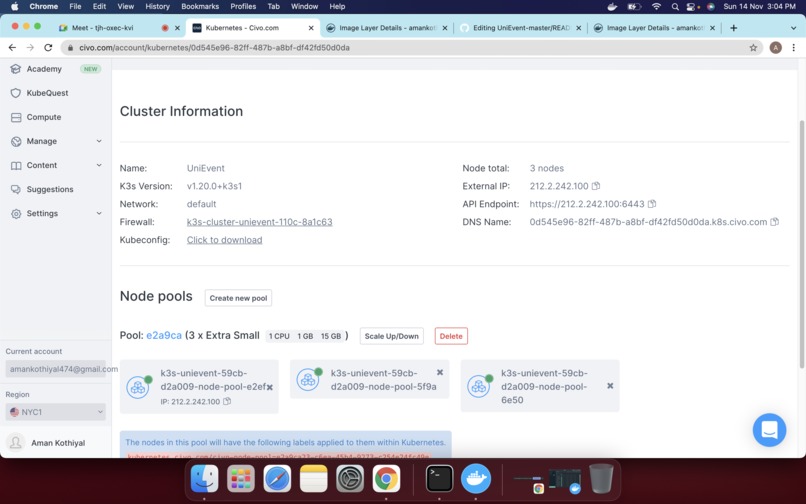Open the History menu in menu bar

(x=157, y=6)
